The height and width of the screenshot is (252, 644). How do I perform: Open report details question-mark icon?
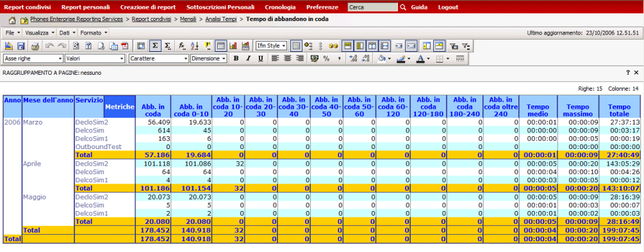click(x=88, y=46)
